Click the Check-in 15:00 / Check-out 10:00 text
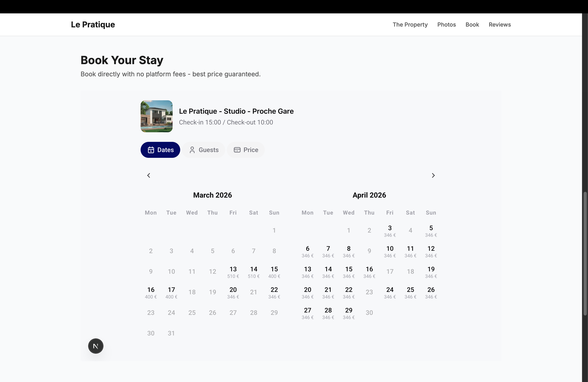This screenshot has width=588, height=382. pyautogui.click(x=226, y=122)
